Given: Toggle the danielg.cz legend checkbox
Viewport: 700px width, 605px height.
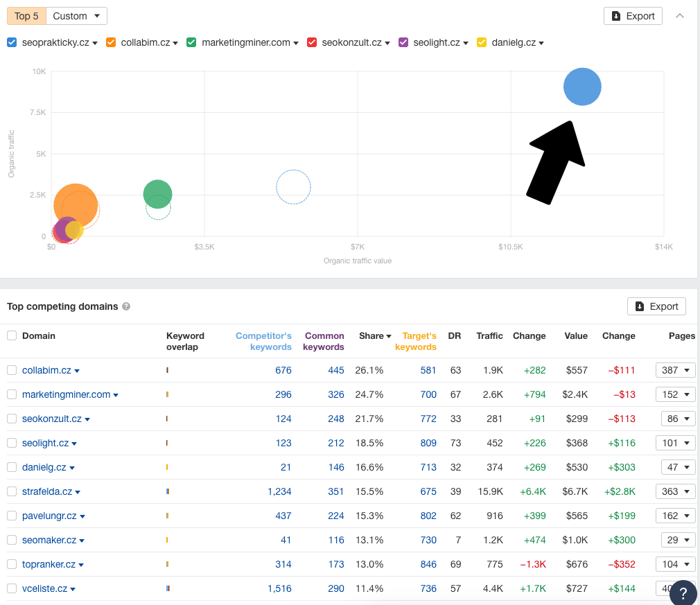Looking at the screenshot, I should tap(481, 42).
